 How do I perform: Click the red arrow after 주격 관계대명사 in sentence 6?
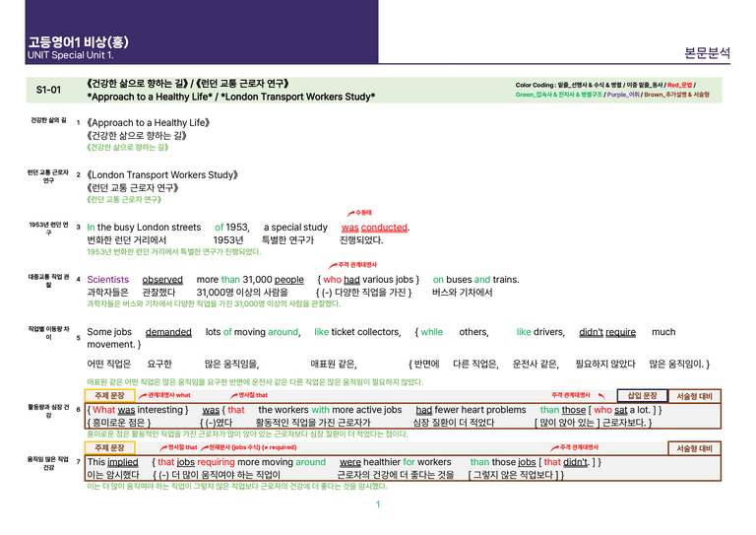pyautogui.click(x=601, y=395)
